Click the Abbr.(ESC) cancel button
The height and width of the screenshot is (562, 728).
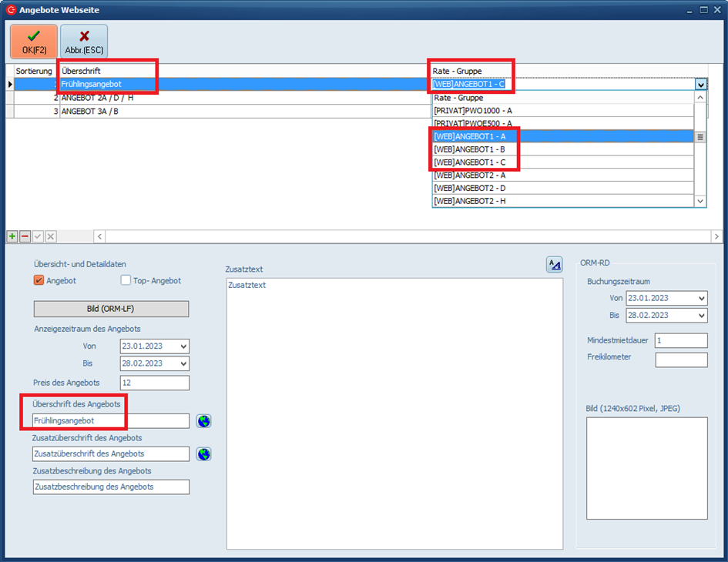(84, 42)
